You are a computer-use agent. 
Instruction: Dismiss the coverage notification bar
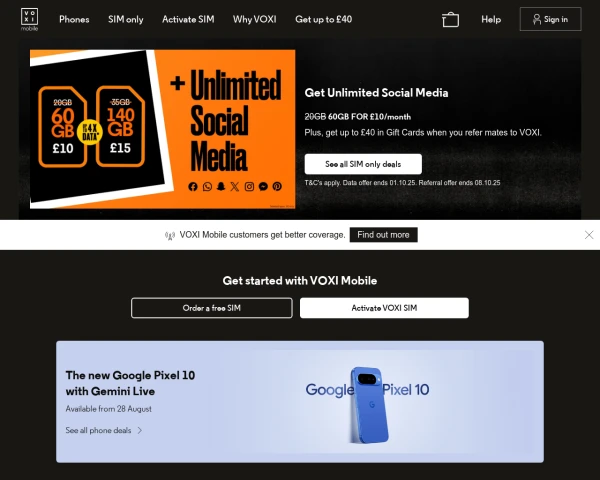click(x=589, y=235)
